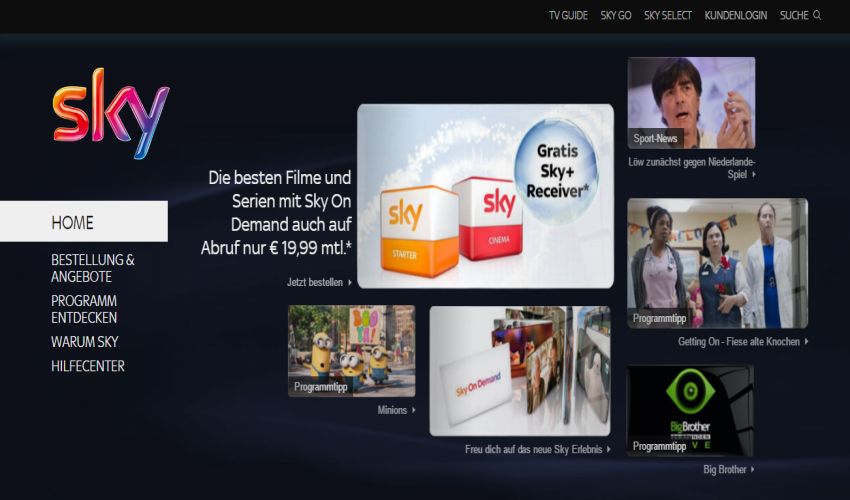850x500 pixels.
Task: Click the Sky logo
Action: pyautogui.click(x=111, y=113)
